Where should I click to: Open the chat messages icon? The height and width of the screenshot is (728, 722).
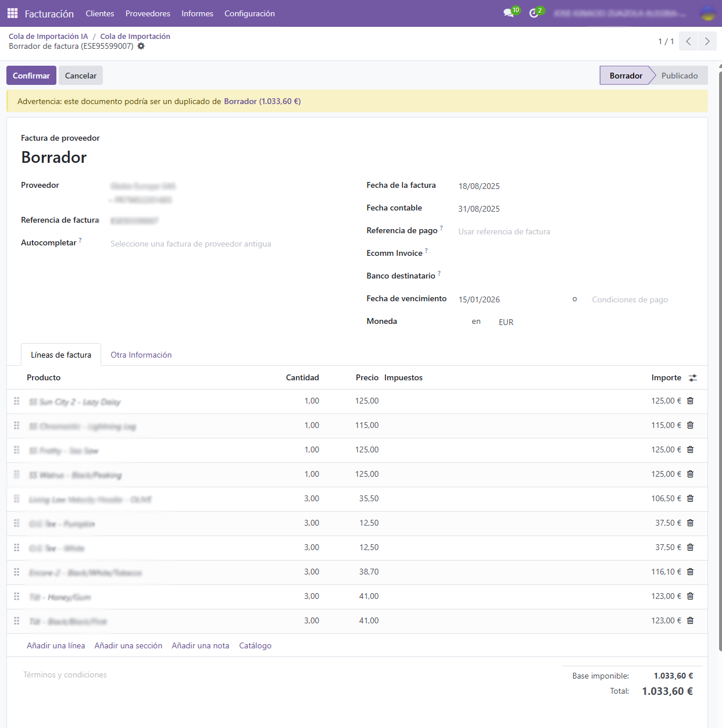coord(509,13)
